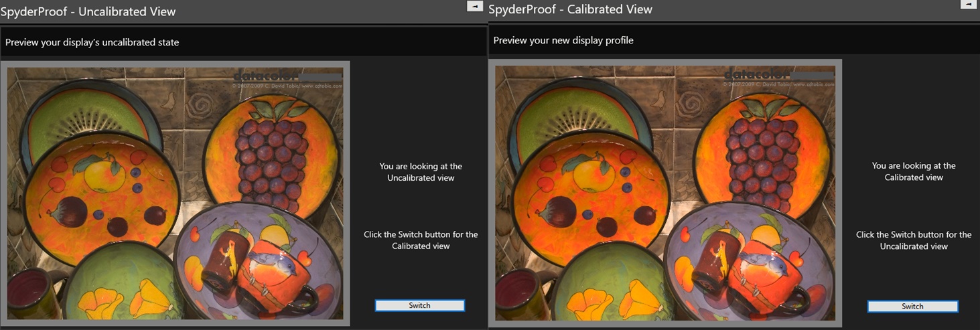Click minimize arrow button in Calibrated View window
Screen dimensions: 980x330
click(969, 4)
